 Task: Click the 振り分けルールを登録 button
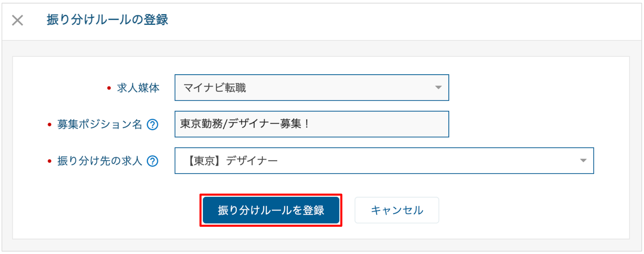[271, 210]
